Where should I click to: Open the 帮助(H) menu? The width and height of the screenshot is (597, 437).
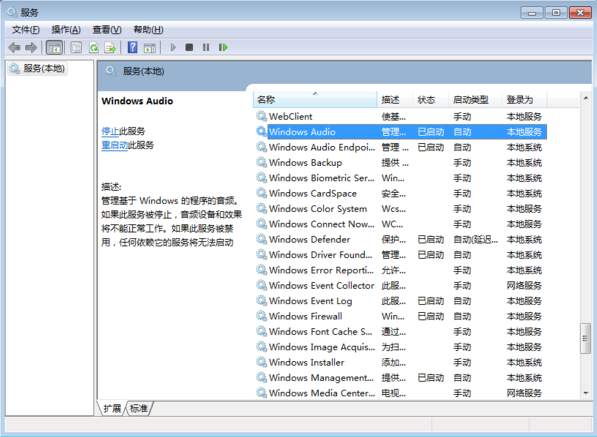148,30
